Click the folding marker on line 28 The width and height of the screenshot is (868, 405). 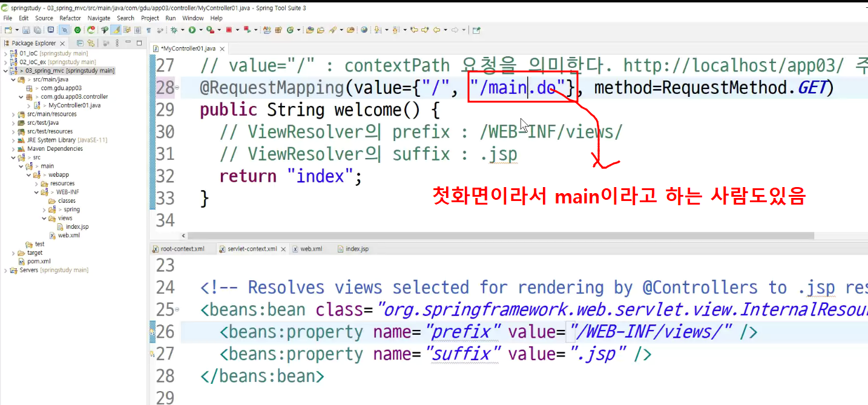pyautogui.click(x=177, y=88)
